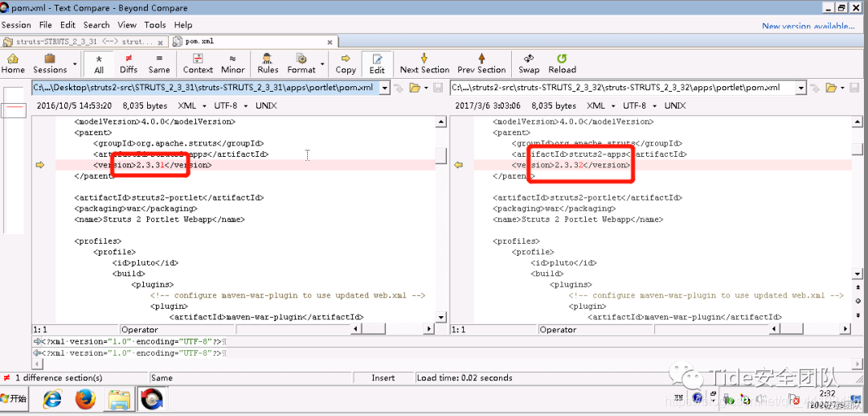Reload the compared files
Screen dimensions: 868x416
pos(562,64)
